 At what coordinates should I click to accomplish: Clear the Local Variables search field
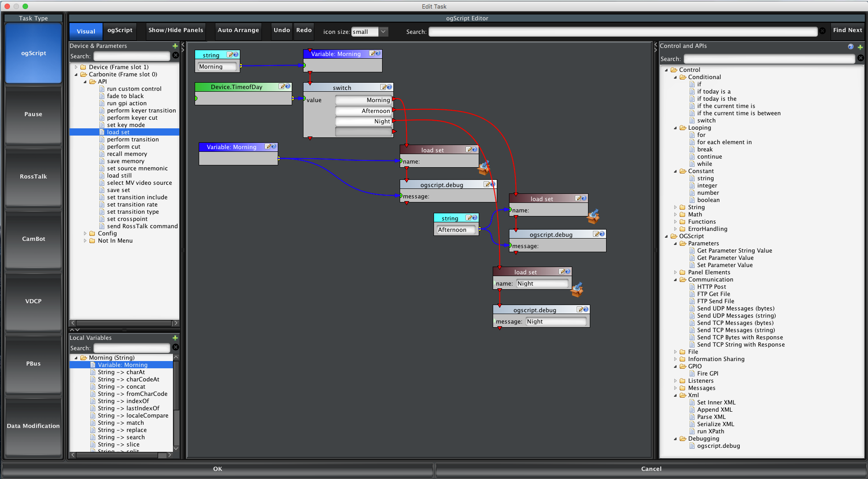point(176,348)
